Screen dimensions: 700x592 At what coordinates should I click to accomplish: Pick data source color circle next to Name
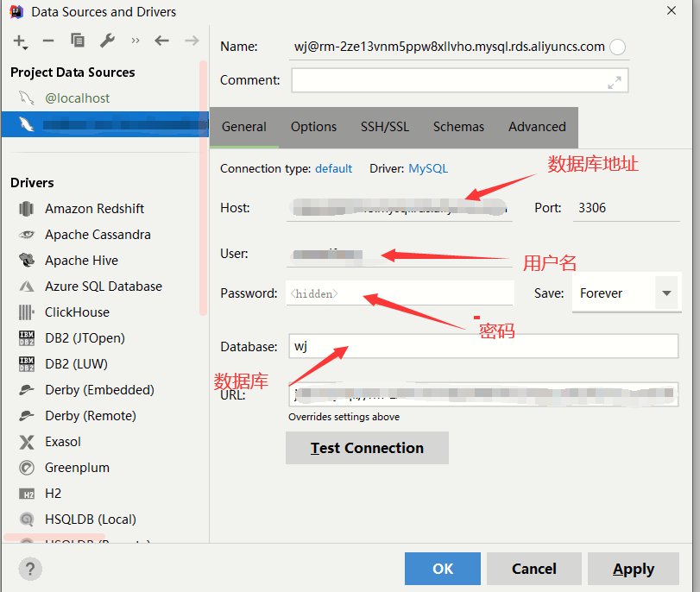pos(618,47)
